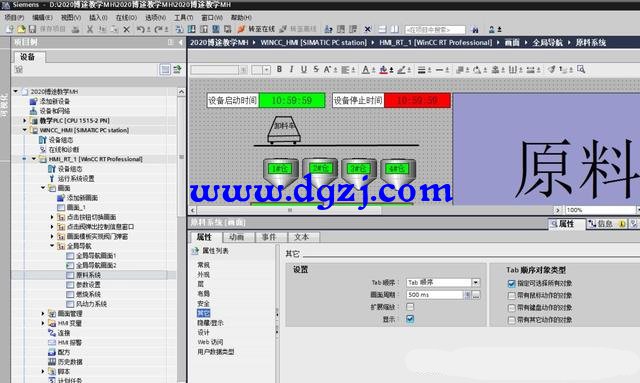Image resolution: width=640 pixels, height=383 pixels.
Task: Toggle the 扩展缩放 checkbox
Action: [410, 307]
